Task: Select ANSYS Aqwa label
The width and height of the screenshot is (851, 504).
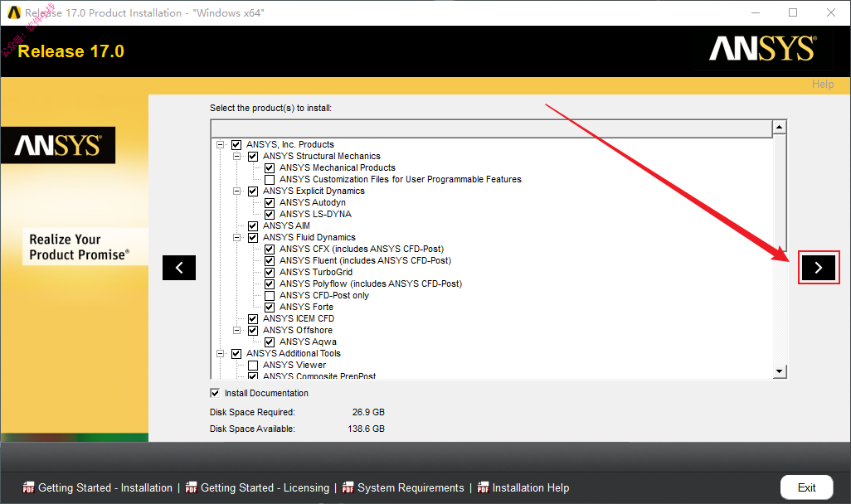Action: [x=308, y=342]
